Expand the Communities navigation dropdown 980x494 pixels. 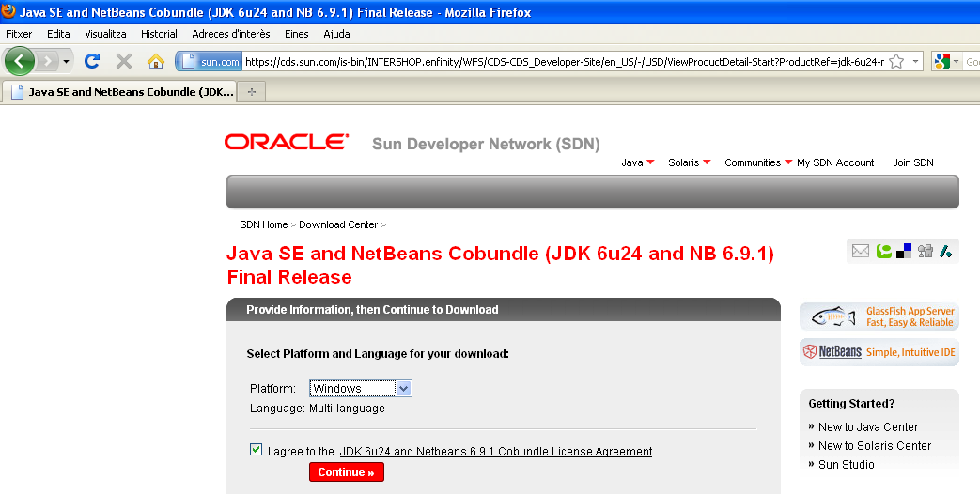click(758, 162)
